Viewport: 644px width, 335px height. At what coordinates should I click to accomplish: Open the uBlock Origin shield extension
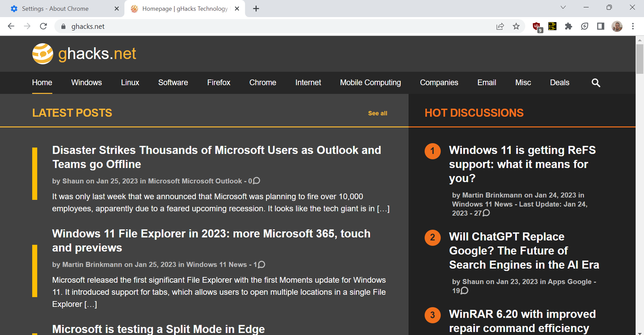tap(537, 26)
